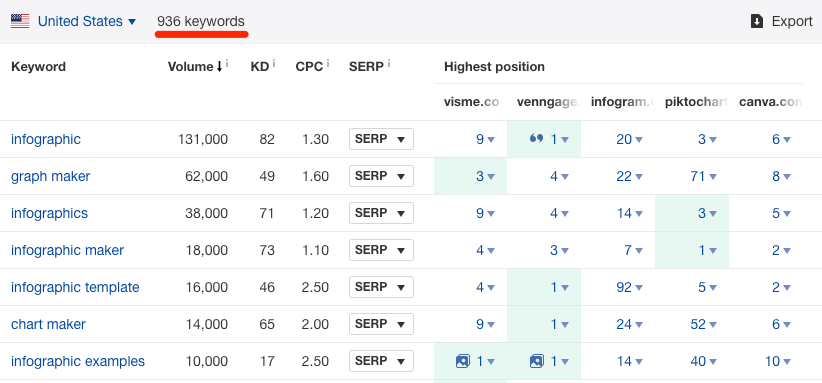Image resolution: width=822 pixels, height=383 pixels.
Task: Click the venngage column header
Action: pyautogui.click(x=548, y=102)
